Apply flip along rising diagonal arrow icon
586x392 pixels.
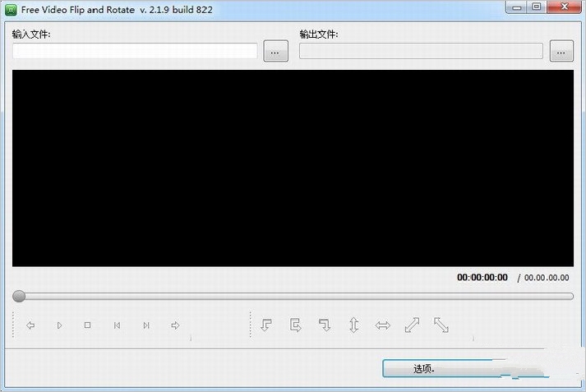pyautogui.click(x=412, y=325)
